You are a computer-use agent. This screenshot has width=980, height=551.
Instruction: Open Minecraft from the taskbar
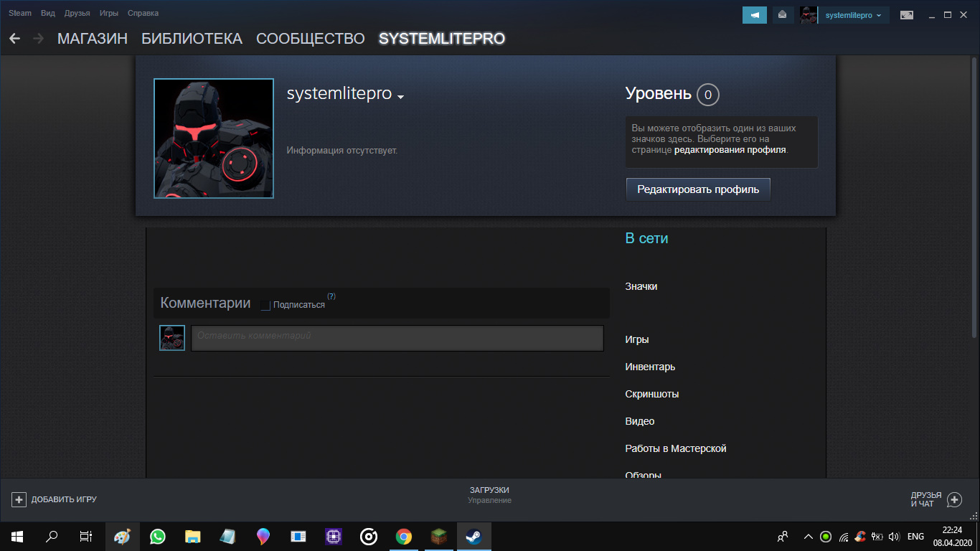click(439, 536)
